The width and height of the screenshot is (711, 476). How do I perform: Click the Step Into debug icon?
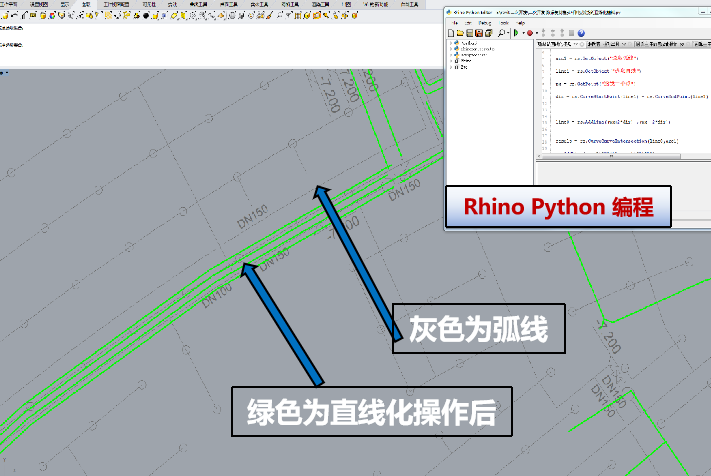tap(544, 33)
